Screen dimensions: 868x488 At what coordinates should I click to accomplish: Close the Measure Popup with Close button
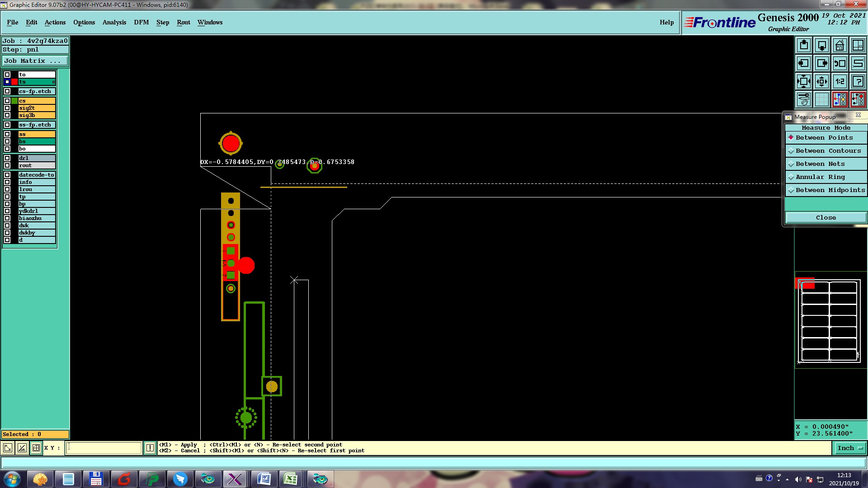[826, 218]
